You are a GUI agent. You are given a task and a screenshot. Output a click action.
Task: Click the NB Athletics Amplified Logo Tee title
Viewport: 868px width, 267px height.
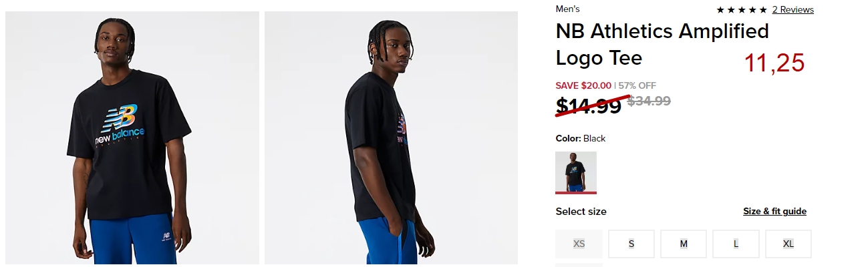[662, 44]
